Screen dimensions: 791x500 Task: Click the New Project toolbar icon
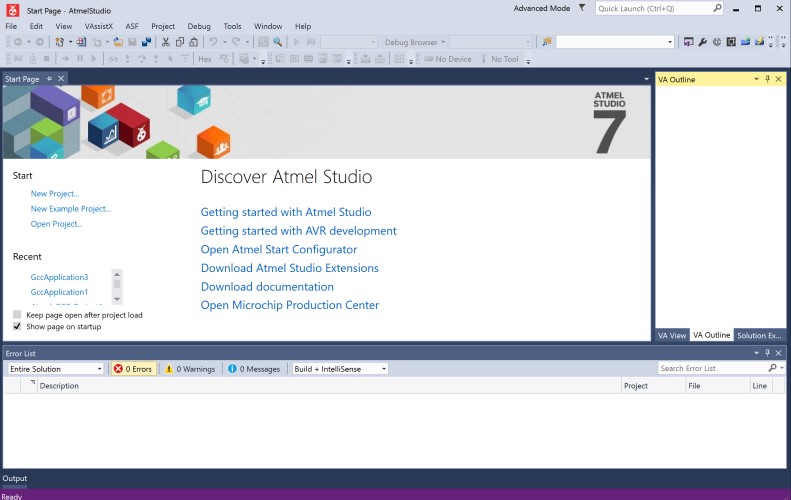60,42
